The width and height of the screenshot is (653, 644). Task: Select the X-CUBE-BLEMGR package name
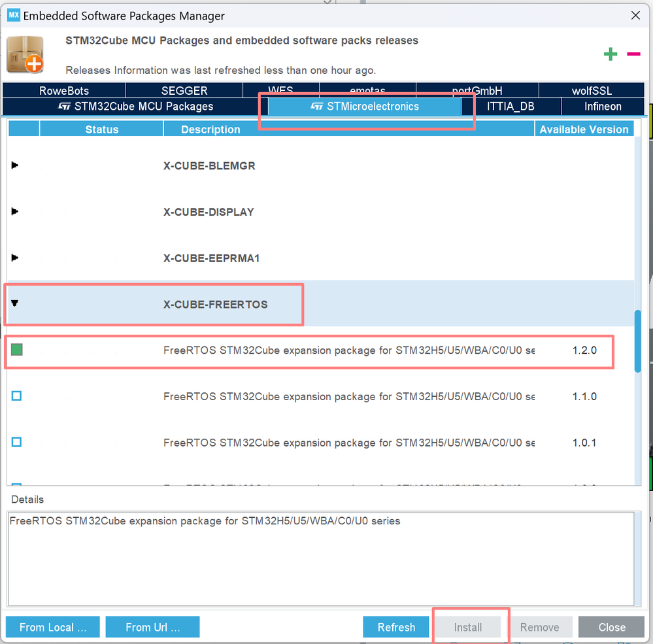[209, 166]
